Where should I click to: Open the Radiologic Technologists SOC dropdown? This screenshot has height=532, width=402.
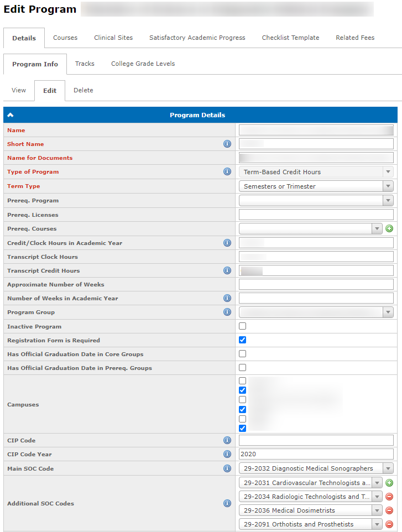tap(311, 497)
